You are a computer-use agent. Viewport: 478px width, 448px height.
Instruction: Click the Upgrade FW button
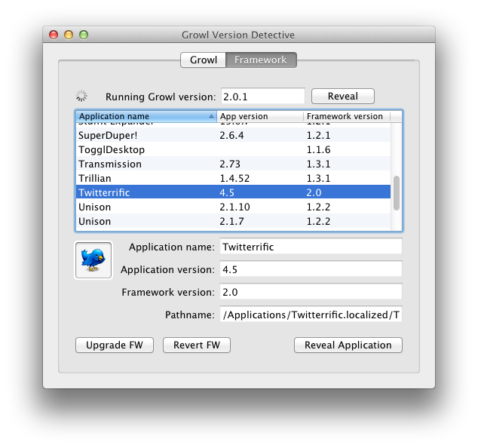[115, 345]
